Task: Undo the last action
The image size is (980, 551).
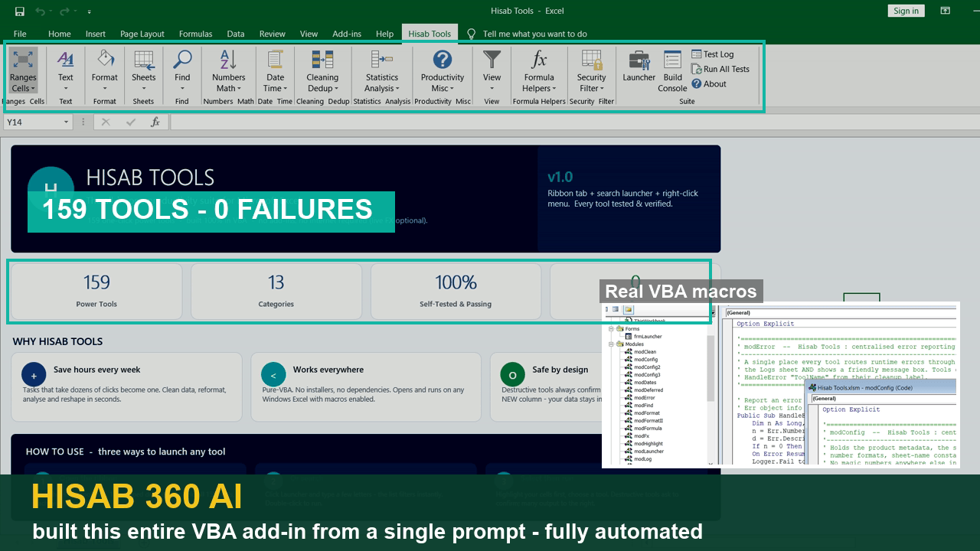Action: click(x=41, y=11)
